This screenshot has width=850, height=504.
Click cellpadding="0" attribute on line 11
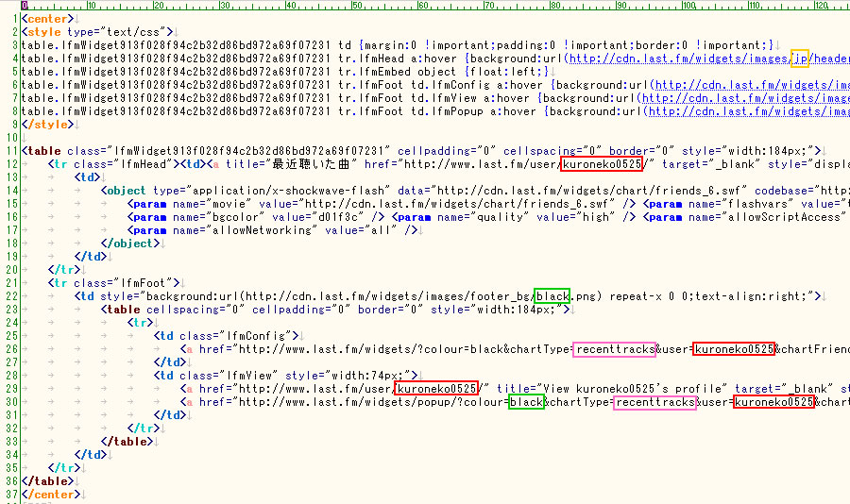point(447,151)
